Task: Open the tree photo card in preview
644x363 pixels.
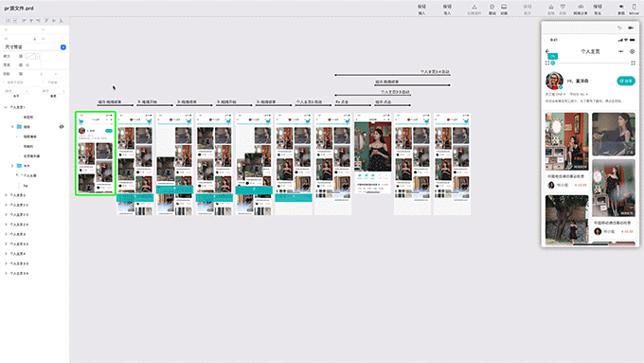Action: pos(566,220)
